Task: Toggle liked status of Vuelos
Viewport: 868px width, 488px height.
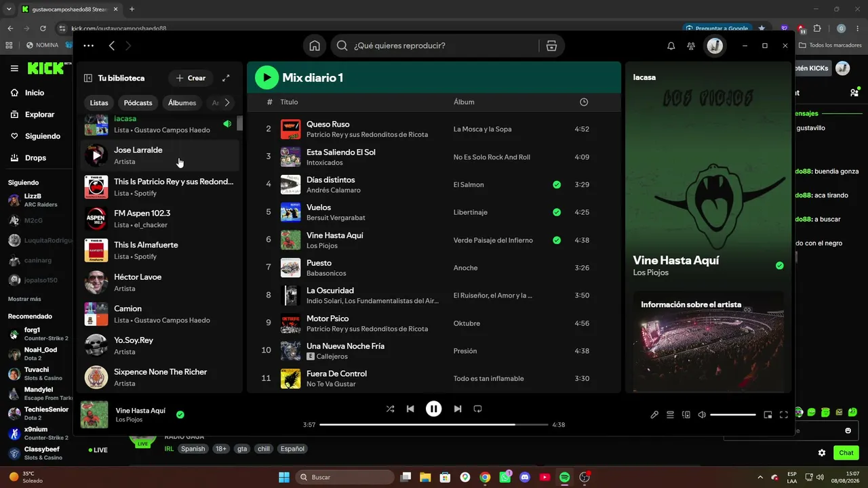Action: [557, 212]
